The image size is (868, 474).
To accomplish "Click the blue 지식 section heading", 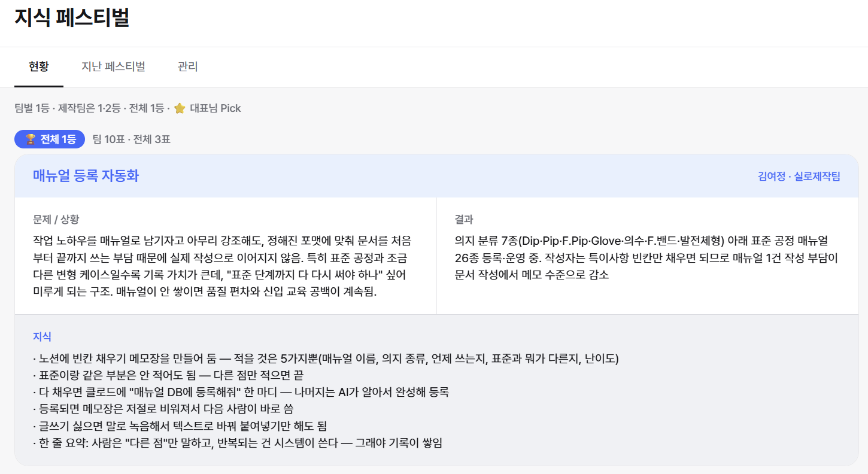I will (42, 337).
